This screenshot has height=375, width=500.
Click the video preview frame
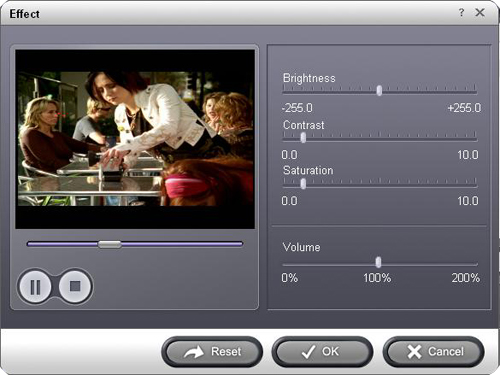(x=135, y=139)
